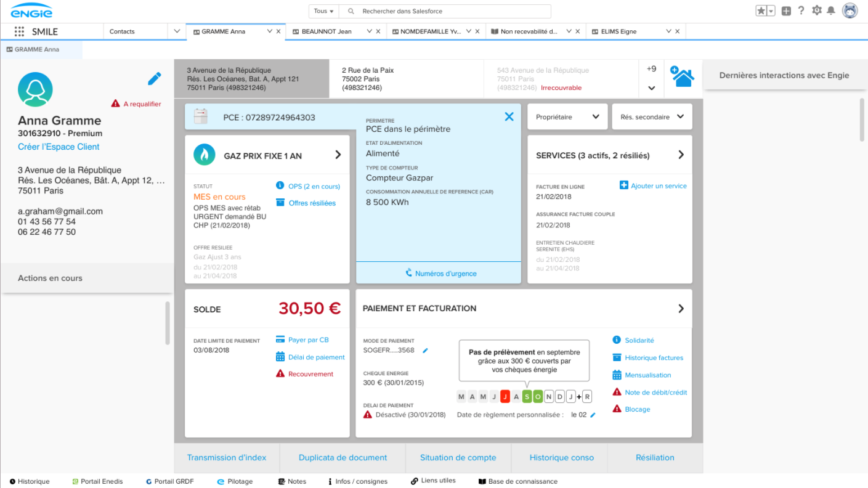Click the PCE meter icon
868x488 pixels.
(200, 116)
